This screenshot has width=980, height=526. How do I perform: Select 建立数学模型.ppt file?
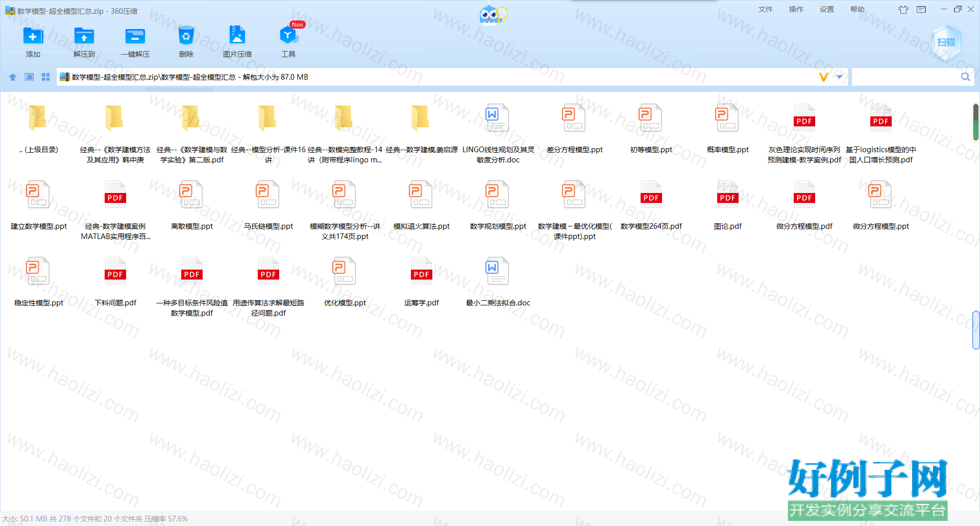[39, 205]
